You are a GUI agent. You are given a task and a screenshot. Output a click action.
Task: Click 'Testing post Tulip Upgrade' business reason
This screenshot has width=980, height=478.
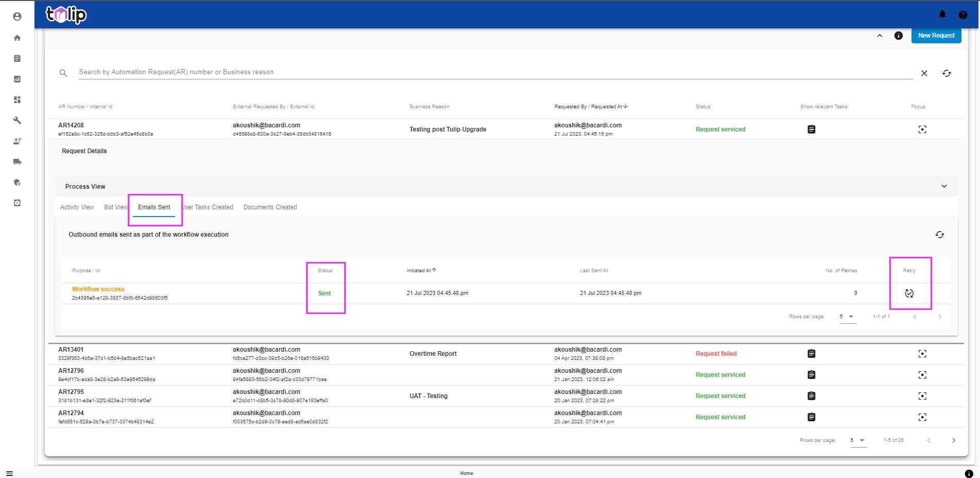(x=448, y=129)
